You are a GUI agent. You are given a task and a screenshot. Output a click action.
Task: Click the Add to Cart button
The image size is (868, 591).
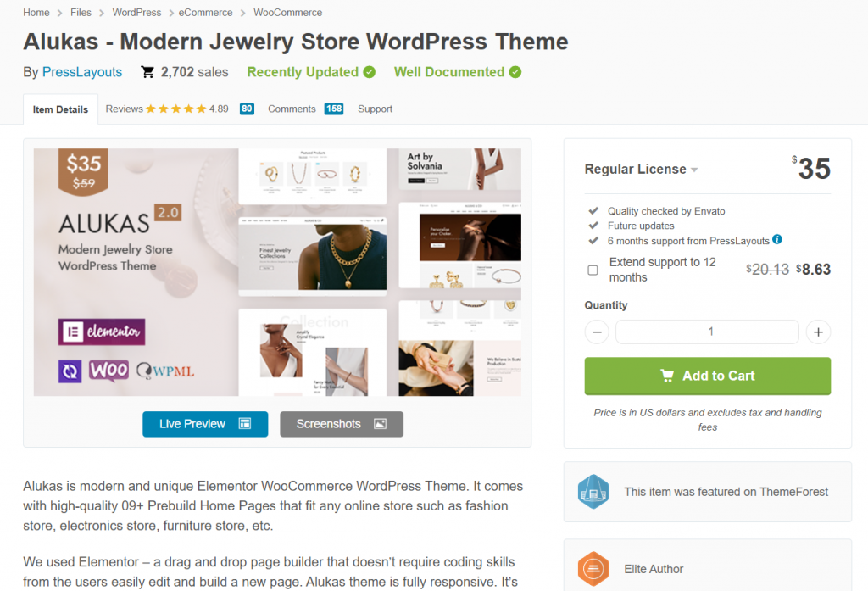click(708, 376)
